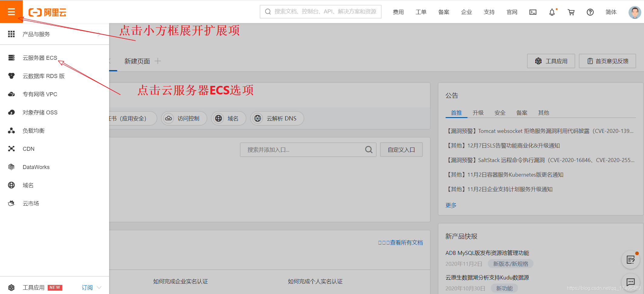The width and height of the screenshot is (644, 294).
Task: Click the 自定义入口 button
Action: (401, 150)
